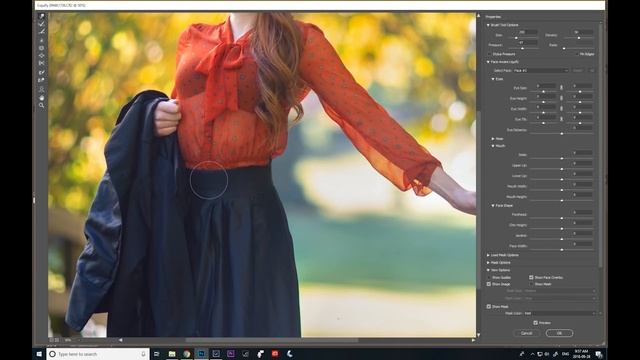Select the Pucker tool
The image size is (640, 360).
41,48
